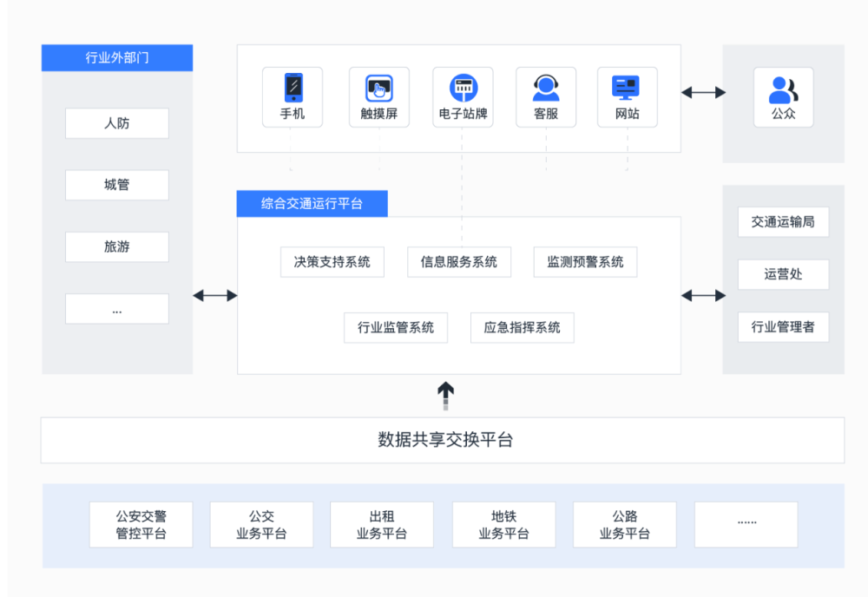The height and width of the screenshot is (597, 868).
Task: Click the 交通运输局 box
Action: (x=783, y=222)
